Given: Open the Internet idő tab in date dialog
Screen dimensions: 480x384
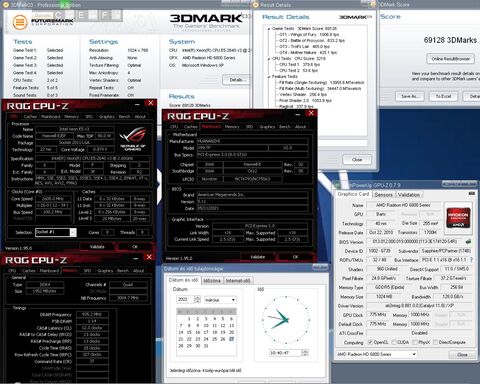Looking at the screenshot, I should [x=238, y=281].
